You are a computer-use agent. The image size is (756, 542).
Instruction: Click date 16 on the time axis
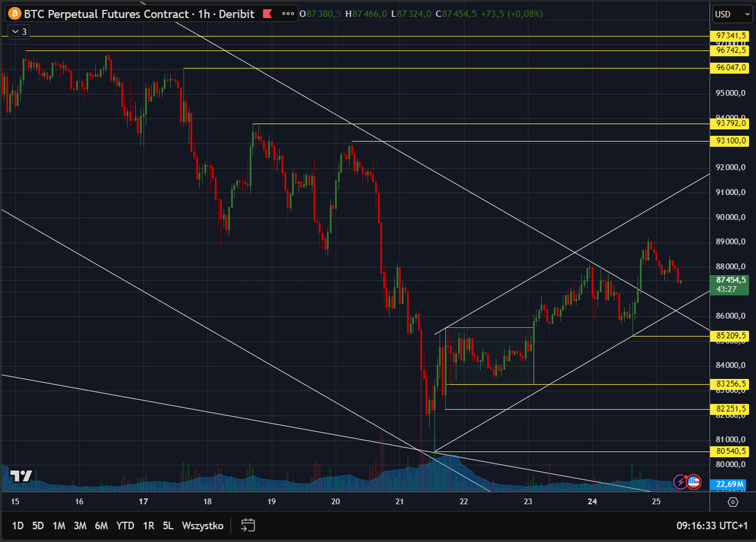coord(79,502)
